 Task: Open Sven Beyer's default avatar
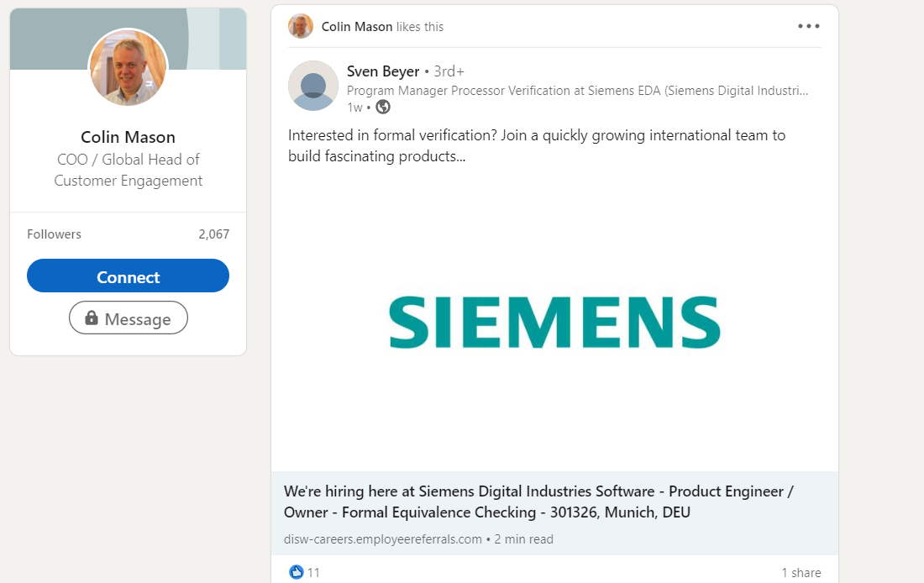312,86
